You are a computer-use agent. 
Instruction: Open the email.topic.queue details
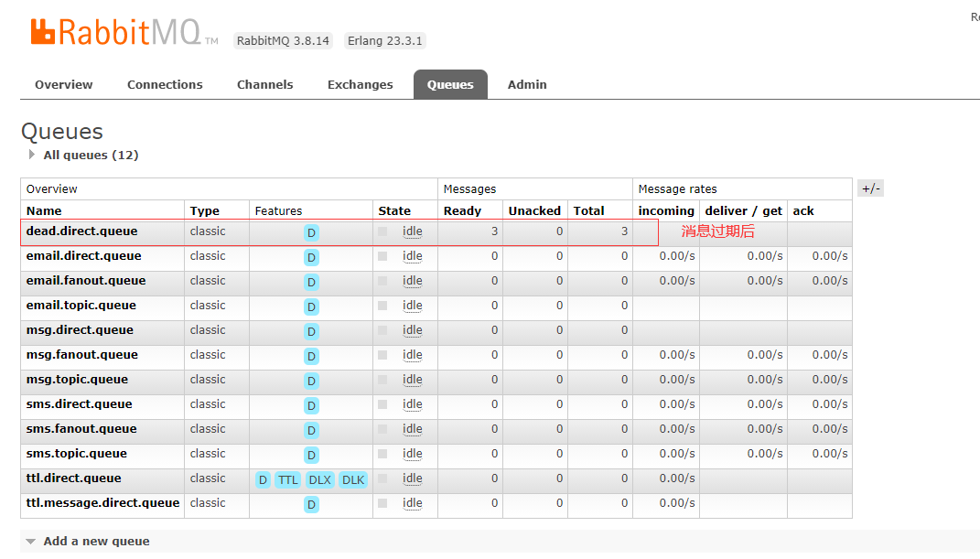(81, 306)
